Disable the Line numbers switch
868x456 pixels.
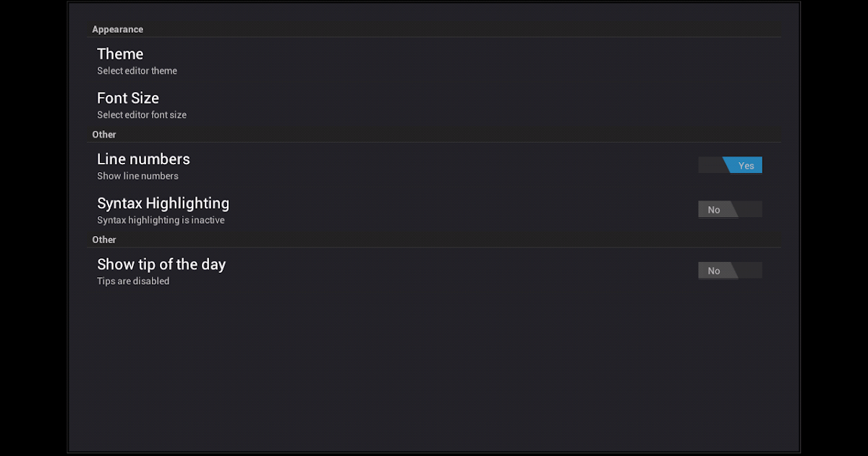point(729,164)
